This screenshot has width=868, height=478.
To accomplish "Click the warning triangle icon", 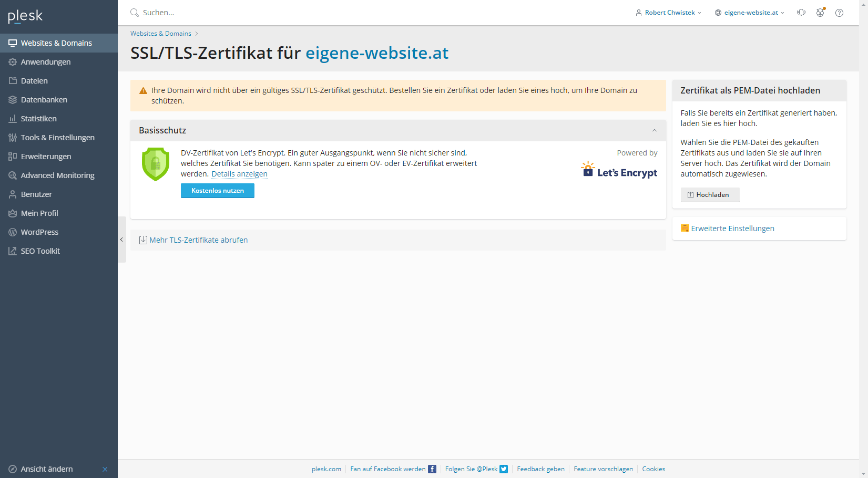I will [x=143, y=91].
